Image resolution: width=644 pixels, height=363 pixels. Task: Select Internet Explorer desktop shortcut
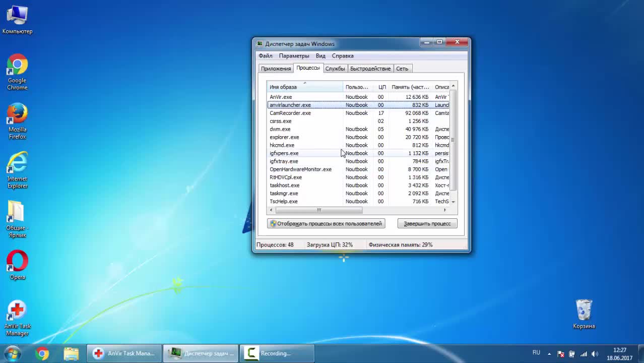click(17, 170)
